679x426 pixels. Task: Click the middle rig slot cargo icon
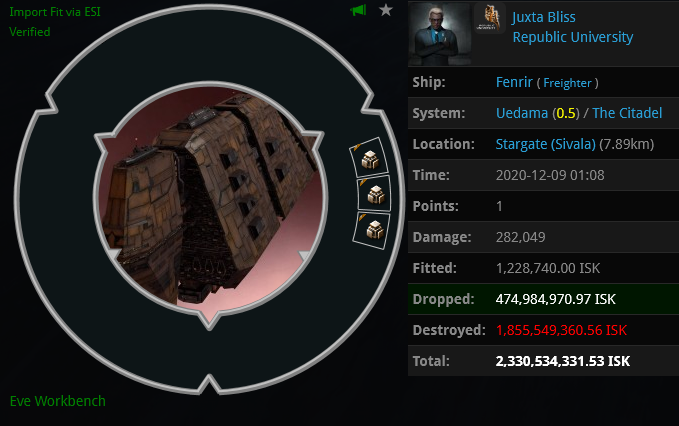(375, 194)
